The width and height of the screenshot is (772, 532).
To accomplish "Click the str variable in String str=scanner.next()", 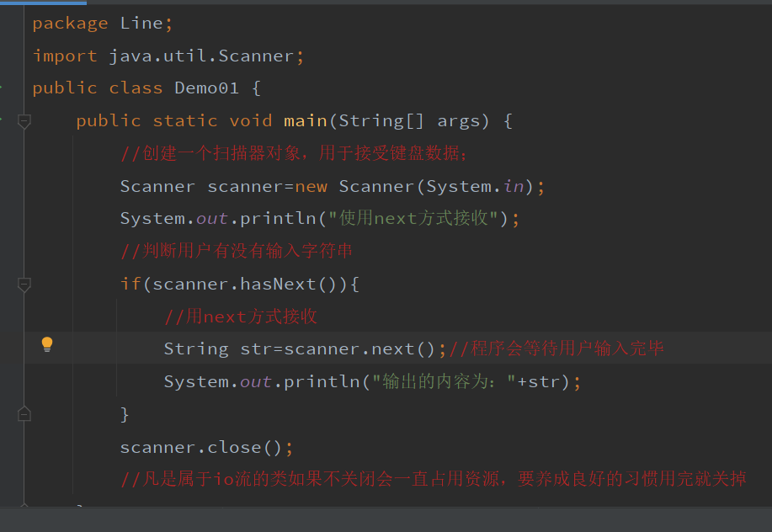I will (x=256, y=349).
